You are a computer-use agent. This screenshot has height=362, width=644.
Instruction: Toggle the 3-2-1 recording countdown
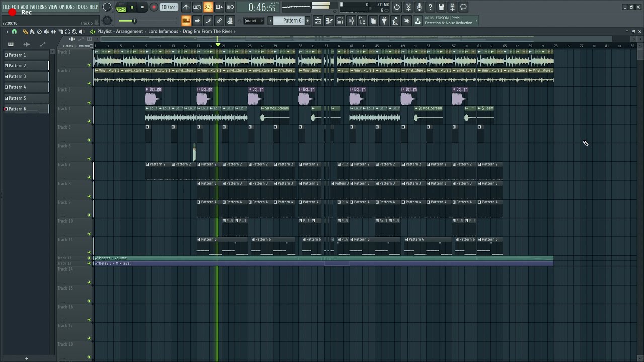coord(208,7)
